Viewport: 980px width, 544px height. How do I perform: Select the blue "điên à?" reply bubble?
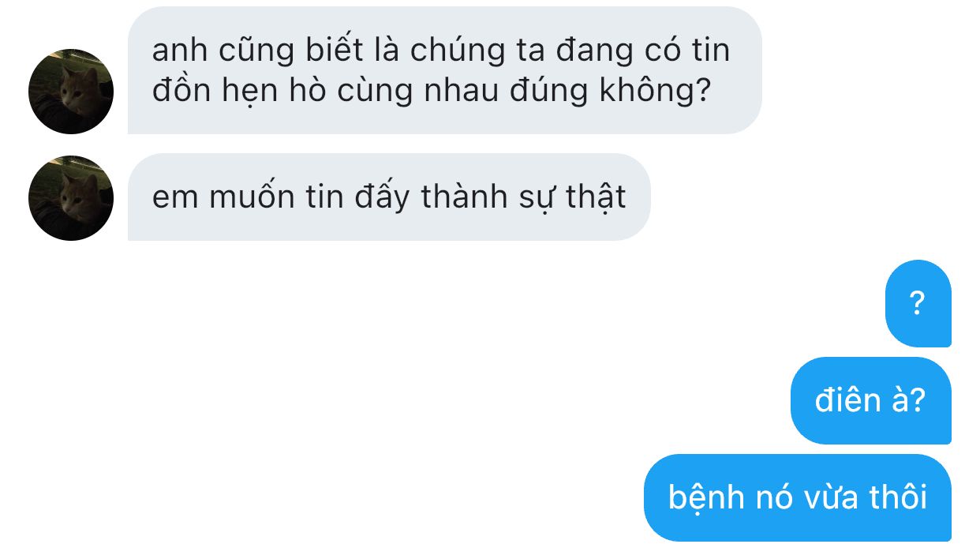(x=870, y=400)
